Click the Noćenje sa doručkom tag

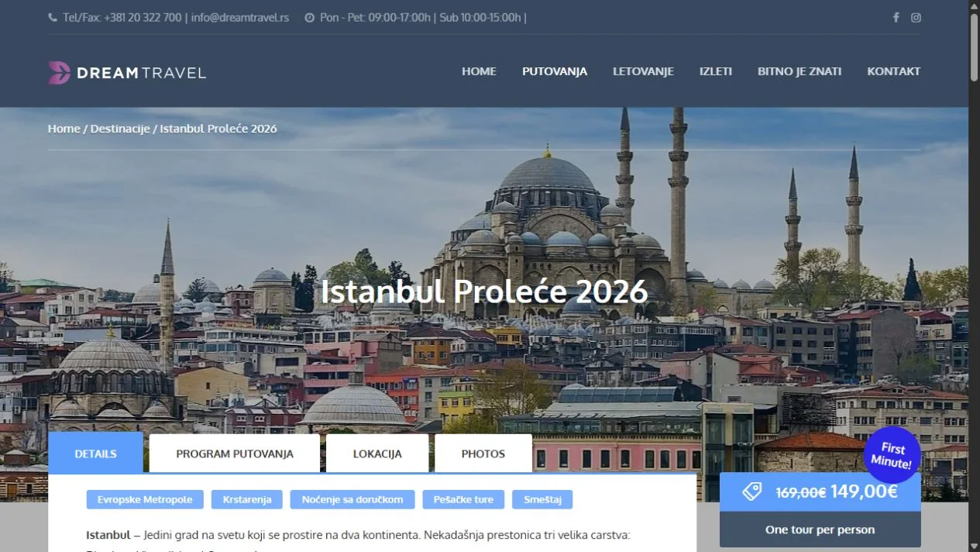(352, 499)
